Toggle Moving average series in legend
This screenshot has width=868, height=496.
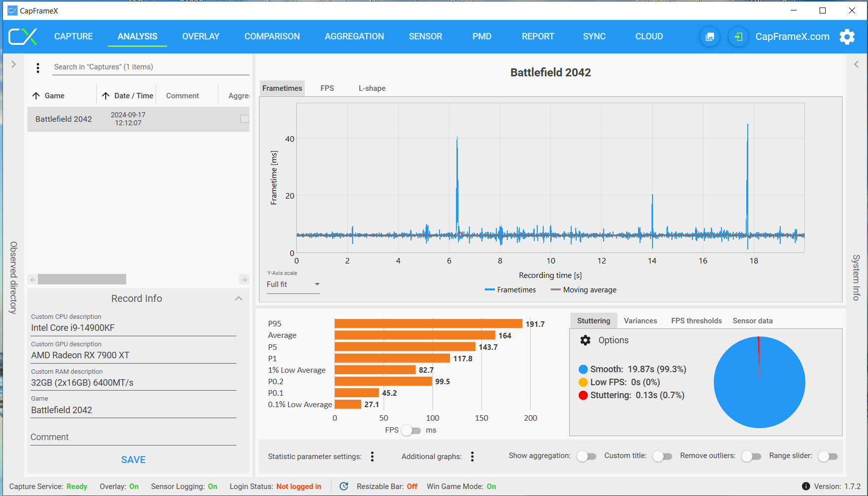tap(584, 290)
